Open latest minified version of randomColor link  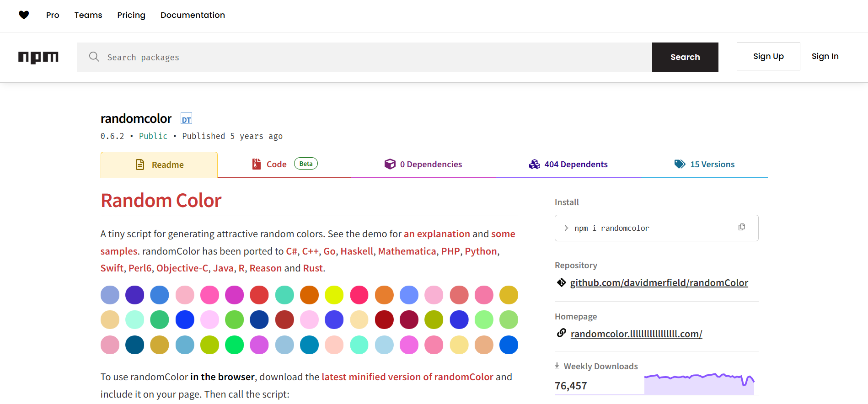coord(407,377)
